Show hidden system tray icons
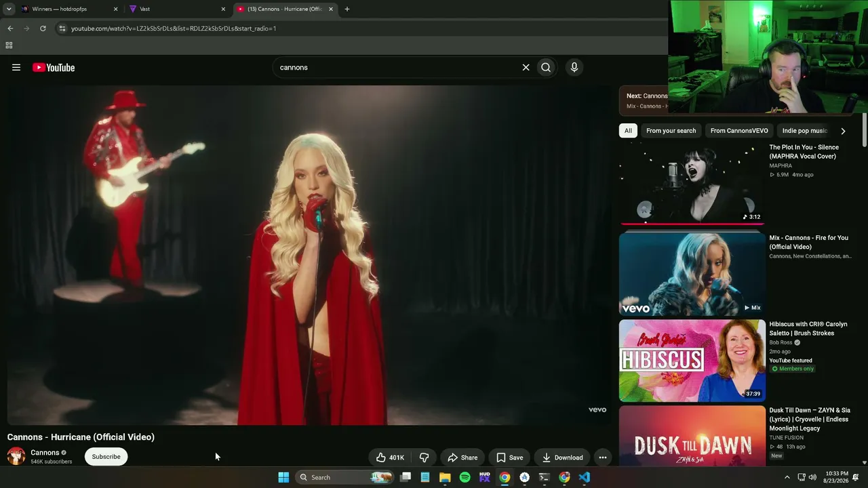 coord(787,477)
